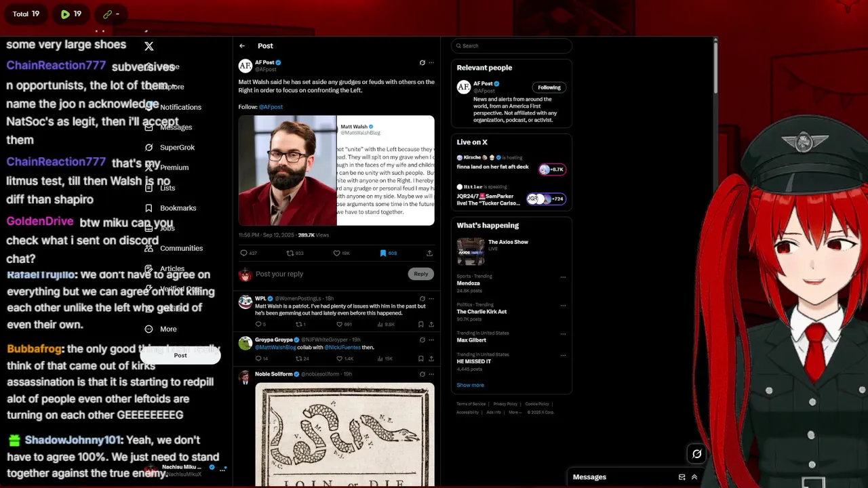The width and height of the screenshot is (868, 488).
Task: Open the three-dot menu on AF Post's post
Action: [x=431, y=63]
